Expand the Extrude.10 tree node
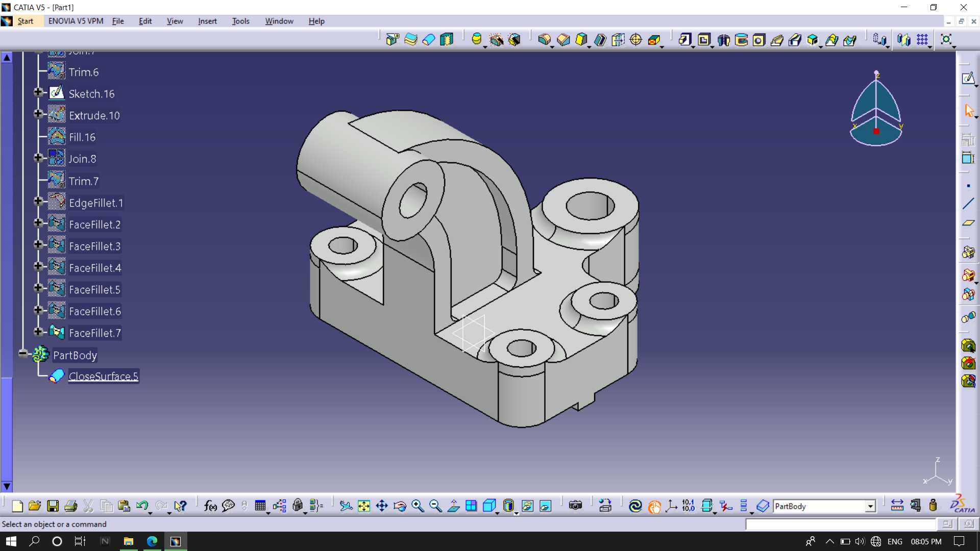 point(38,114)
